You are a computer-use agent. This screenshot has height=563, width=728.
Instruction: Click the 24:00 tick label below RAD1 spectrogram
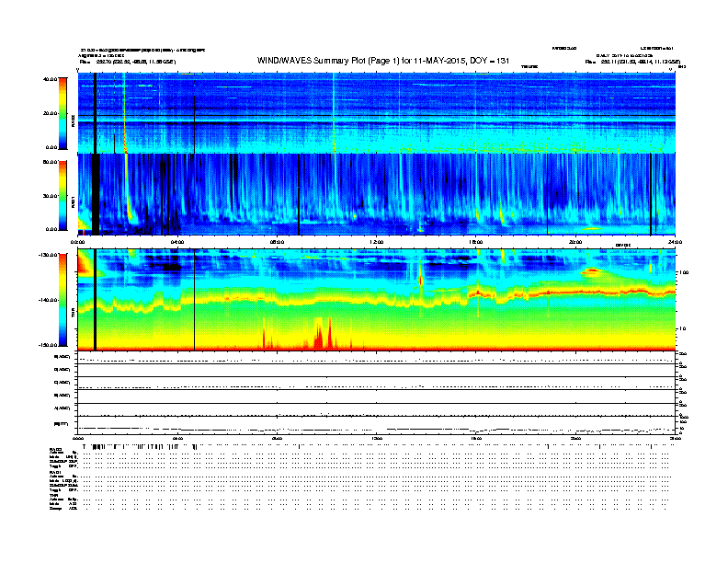[675, 242]
